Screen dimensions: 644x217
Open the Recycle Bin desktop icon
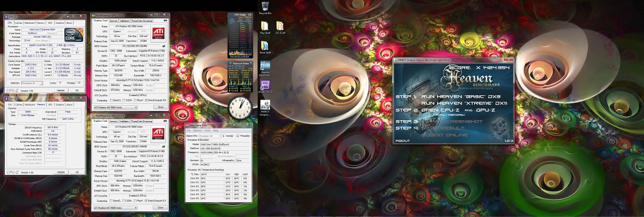tap(265, 8)
